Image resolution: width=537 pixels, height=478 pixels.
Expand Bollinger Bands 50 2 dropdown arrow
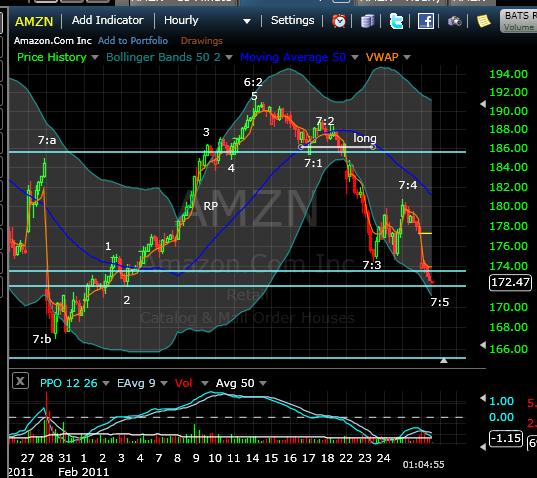pos(229,58)
